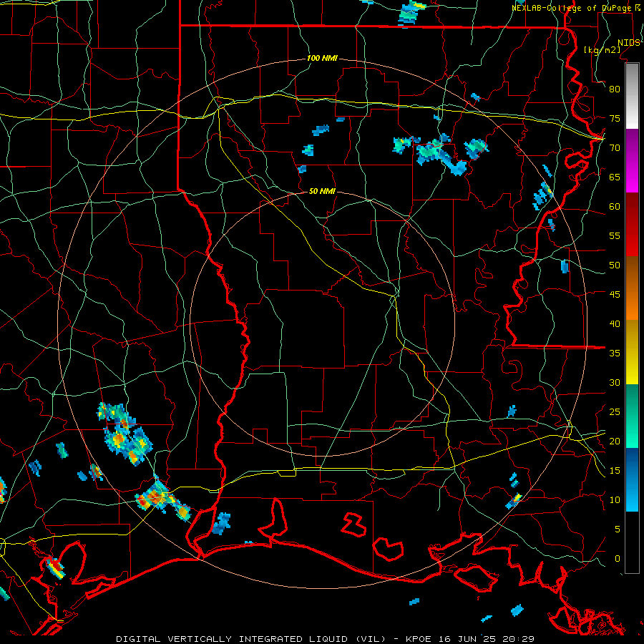
Task: Select the orange-brown segment of the color scale
Action: click(632, 288)
